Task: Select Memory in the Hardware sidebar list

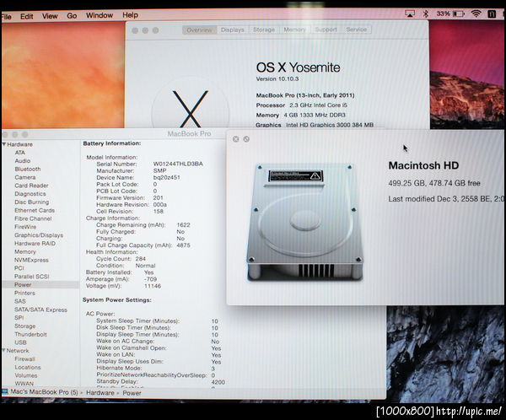Action: 25,251
